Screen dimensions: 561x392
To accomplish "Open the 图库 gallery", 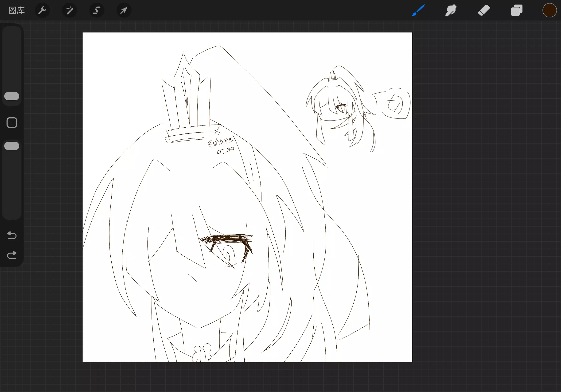I will tap(17, 11).
